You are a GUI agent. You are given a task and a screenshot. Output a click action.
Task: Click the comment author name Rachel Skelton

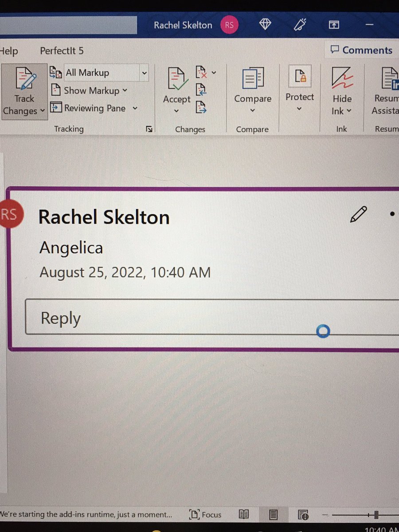pyautogui.click(x=104, y=217)
